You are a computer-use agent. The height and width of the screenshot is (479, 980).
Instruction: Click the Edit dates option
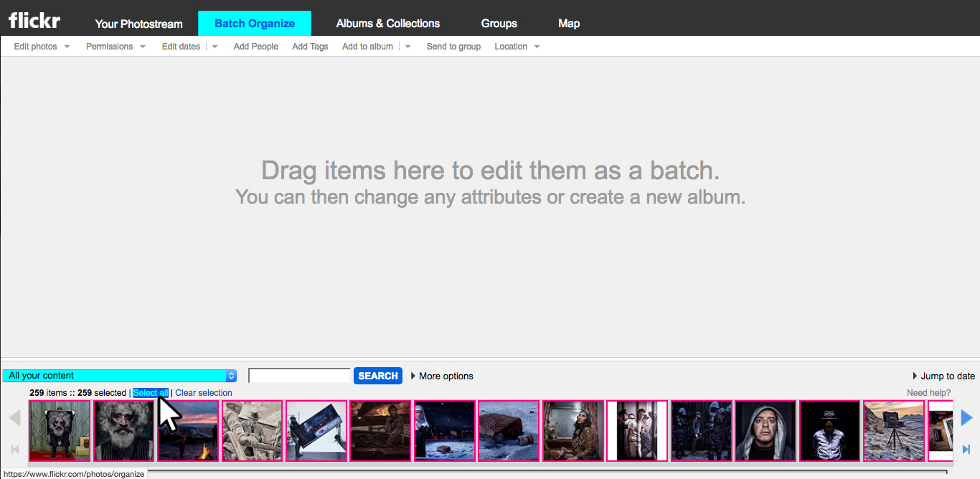(181, 47)
